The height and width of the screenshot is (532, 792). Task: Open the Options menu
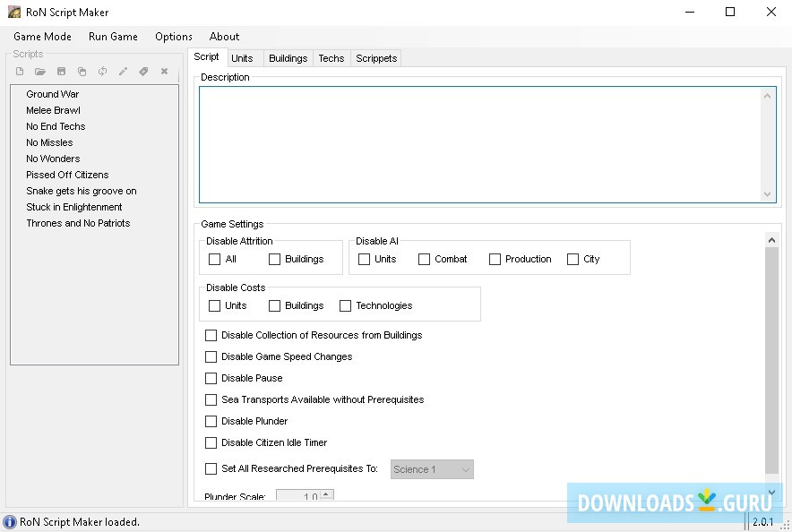(173, 37)
